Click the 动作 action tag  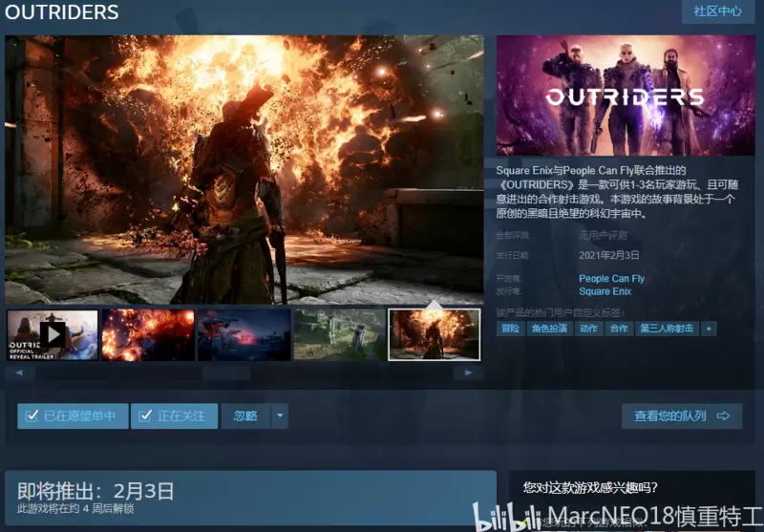(x=588, y=329)
